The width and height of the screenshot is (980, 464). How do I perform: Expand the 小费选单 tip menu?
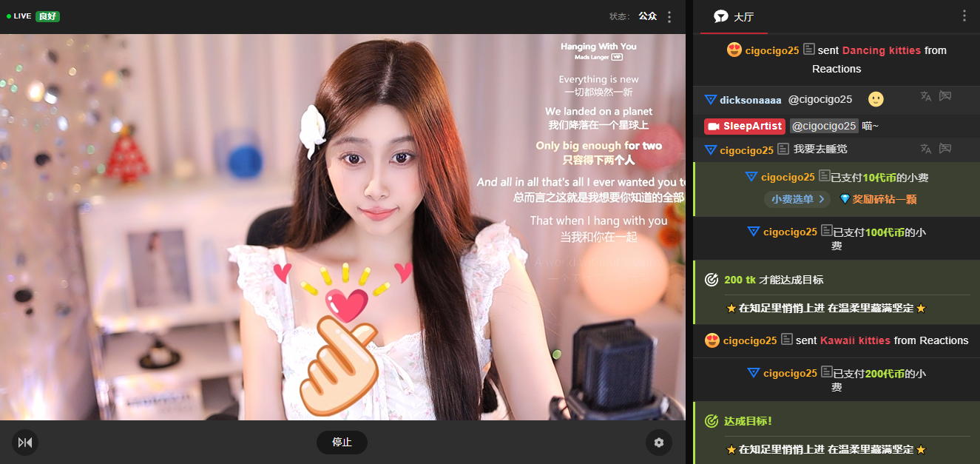797,199
